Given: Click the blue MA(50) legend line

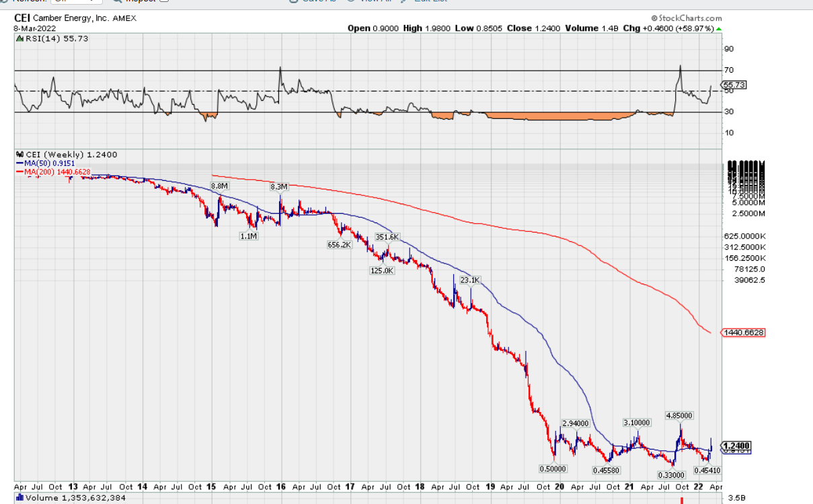Looking at the screenshot, I should (20, 163).
